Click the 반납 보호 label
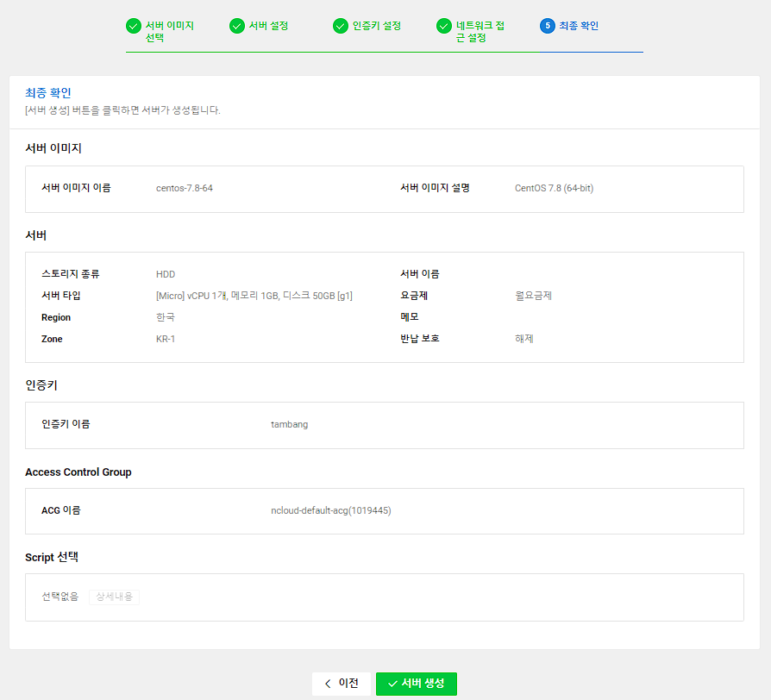The width and height of the screenshot is (771, 700). (x=420, y=339)
